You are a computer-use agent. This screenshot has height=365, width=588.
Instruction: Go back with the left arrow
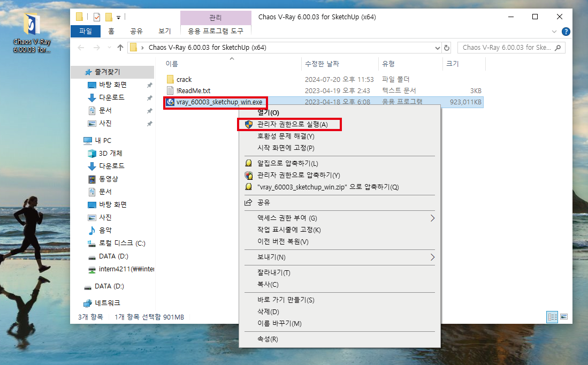pyautogui.click(x=81, y=48)
